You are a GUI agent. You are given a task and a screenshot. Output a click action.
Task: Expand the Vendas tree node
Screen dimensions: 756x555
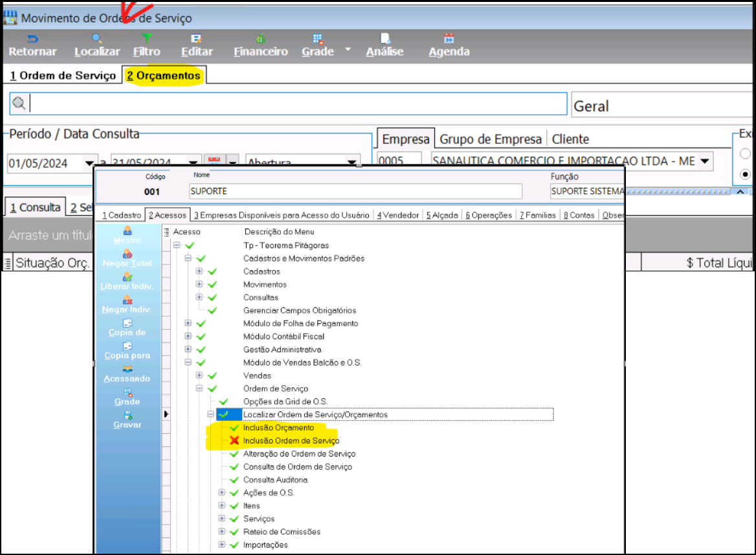tap(199, 376)
